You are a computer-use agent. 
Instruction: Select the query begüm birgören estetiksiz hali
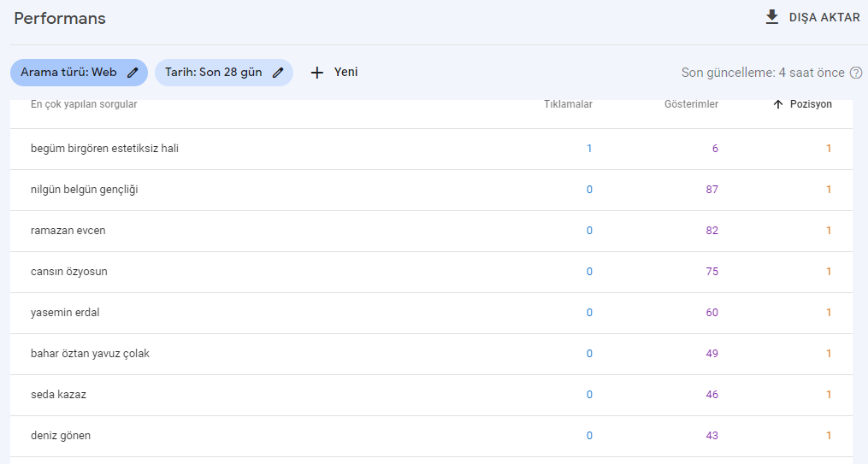click(104, 148)
